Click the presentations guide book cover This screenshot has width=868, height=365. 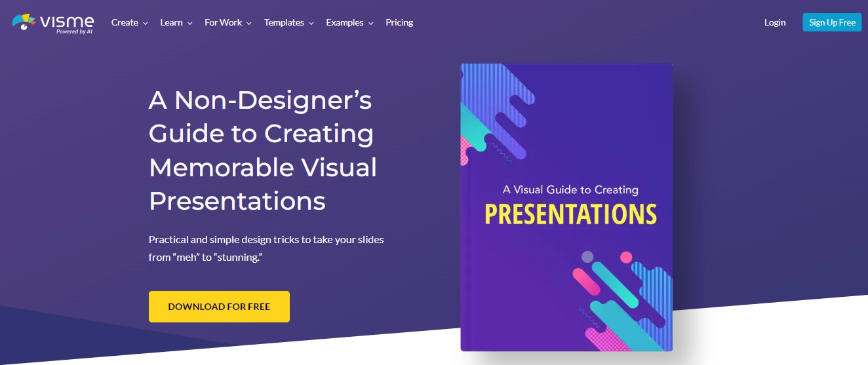point(566,207)
